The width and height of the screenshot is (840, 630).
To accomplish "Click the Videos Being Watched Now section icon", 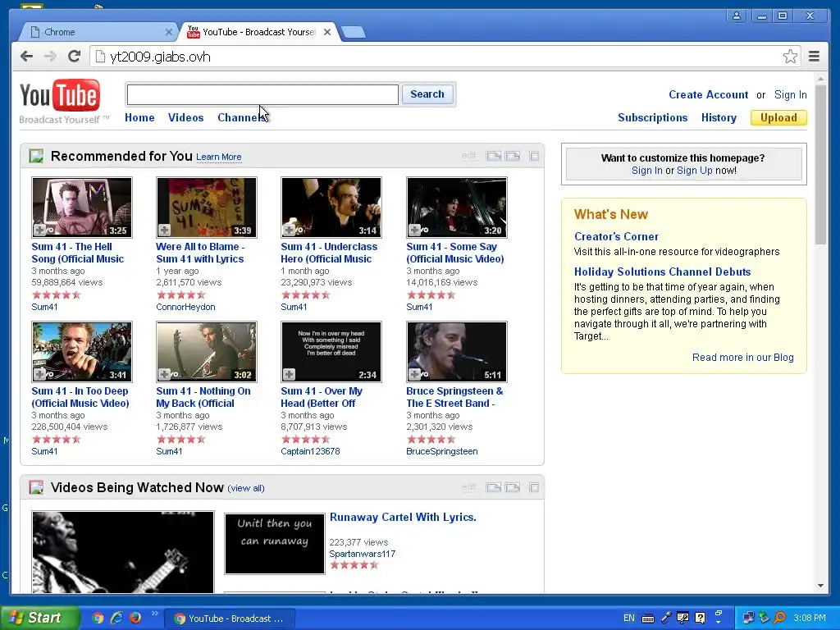I will (36, 487).
